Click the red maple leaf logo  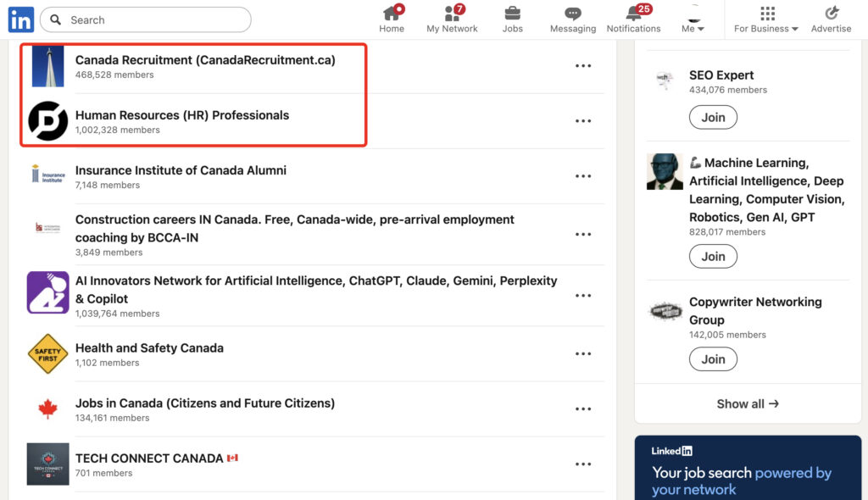point(47,409)
